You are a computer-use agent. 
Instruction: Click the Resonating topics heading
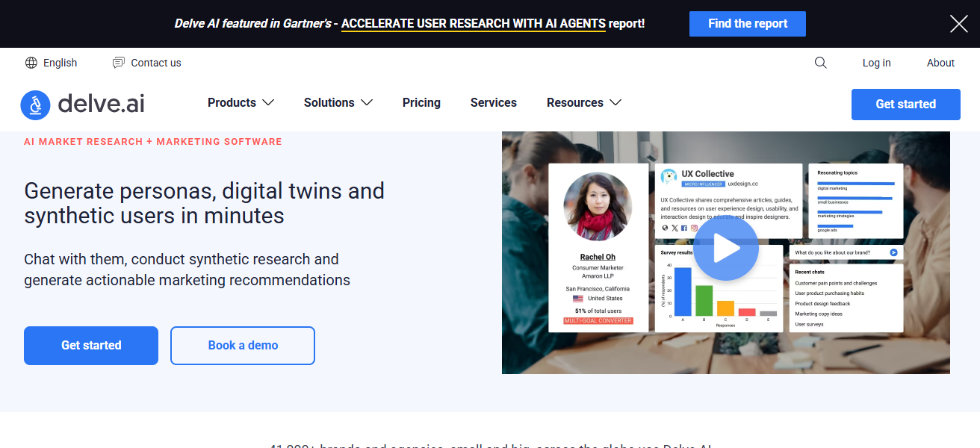click(x=837, y=172)
